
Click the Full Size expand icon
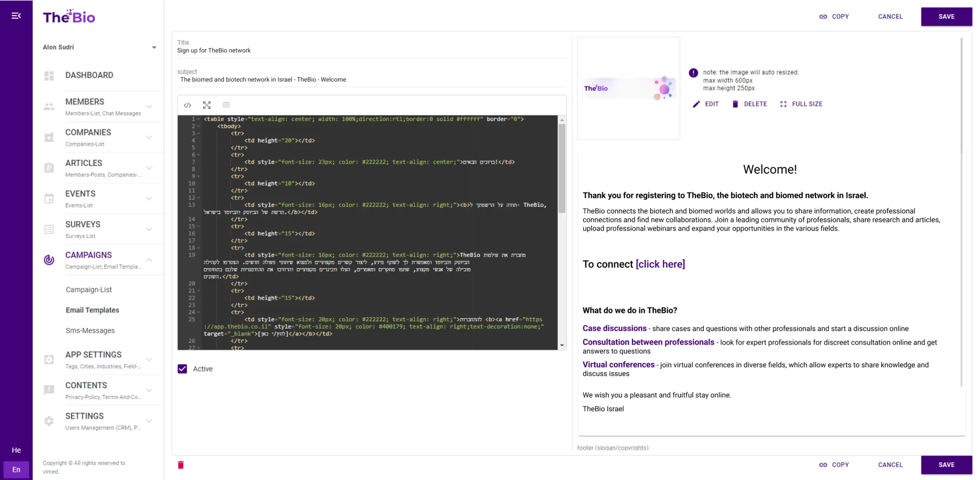[x=784, y=104]
